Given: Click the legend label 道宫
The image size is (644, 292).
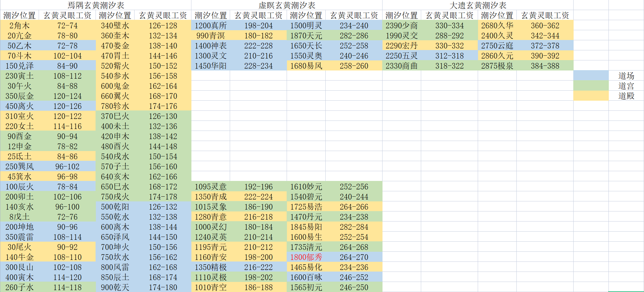Looking at the screenshot, I should [x=626, y=86].
